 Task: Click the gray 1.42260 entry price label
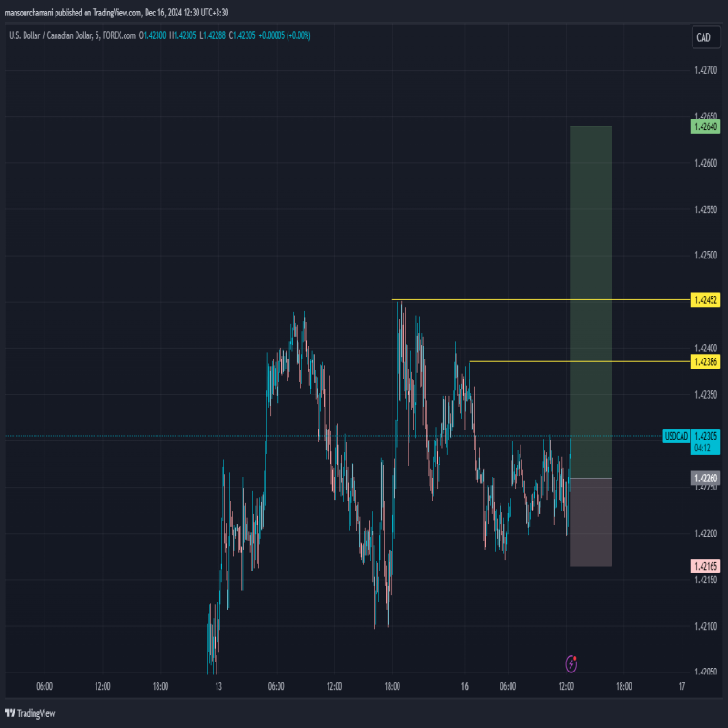coord(705,478)
